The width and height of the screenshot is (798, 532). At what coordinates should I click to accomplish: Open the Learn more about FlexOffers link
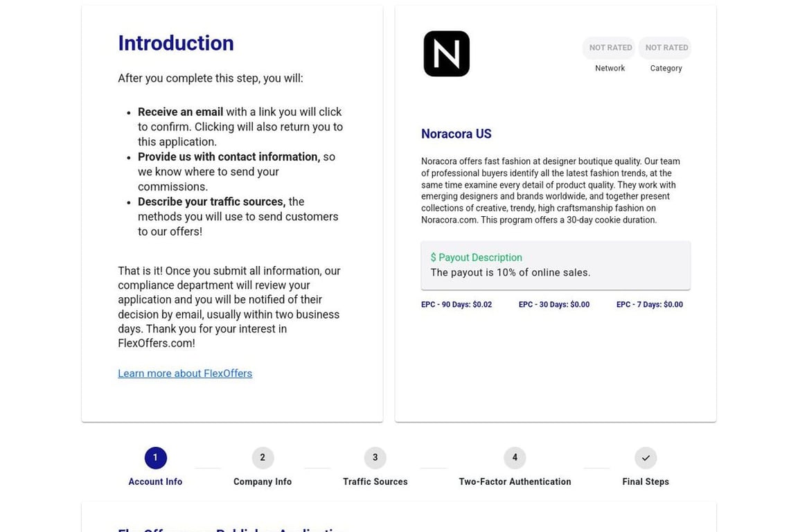tap(185, 373)
